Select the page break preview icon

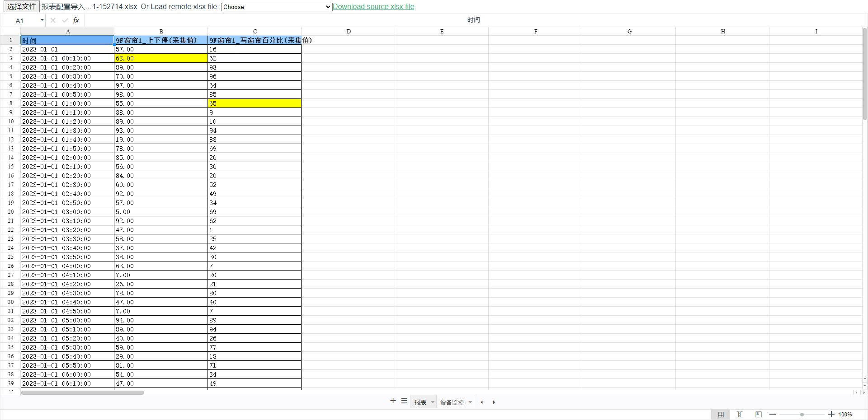click(740, 414)
